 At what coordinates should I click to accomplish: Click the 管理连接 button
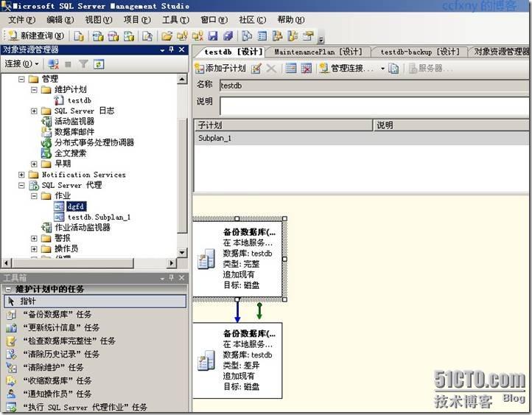(x=347, y=69)
